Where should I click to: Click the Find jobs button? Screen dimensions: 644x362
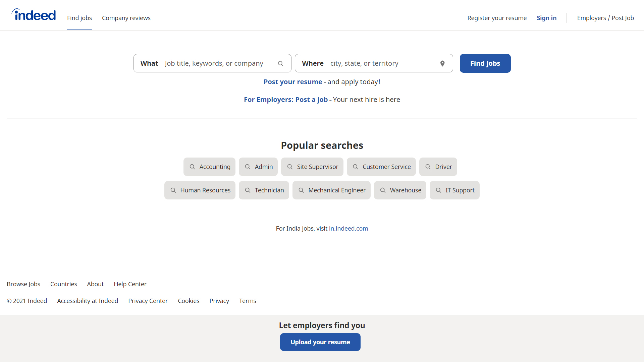(485, 63)
